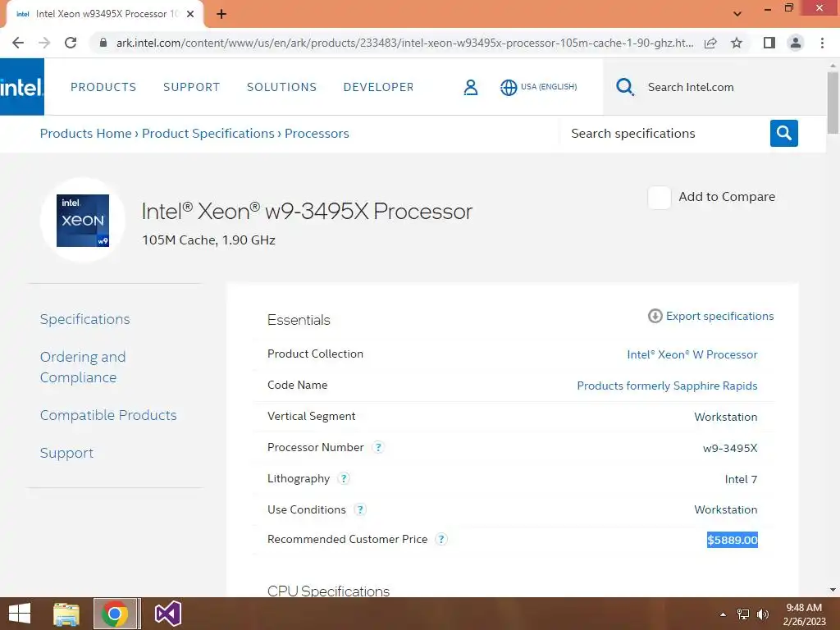The image size is (840, 630).
Task: Check the Add to Compare box
Action: pos(659,197)
